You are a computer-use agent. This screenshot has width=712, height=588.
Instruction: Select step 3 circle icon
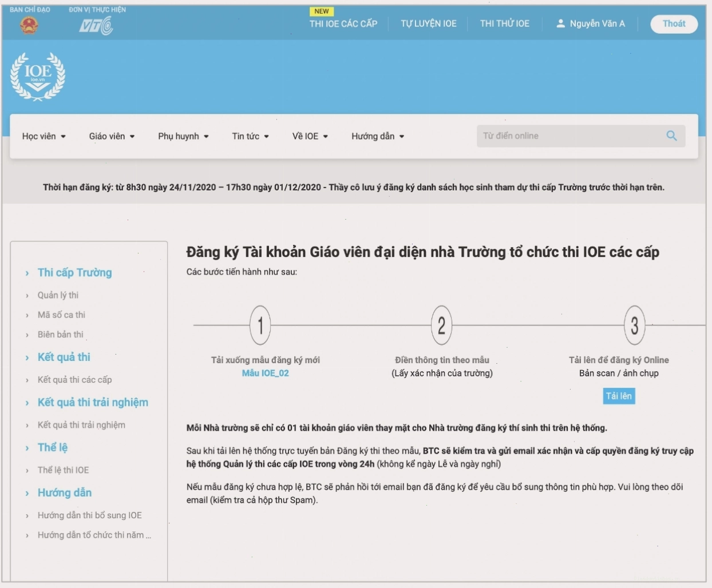(x=635, y=325)
